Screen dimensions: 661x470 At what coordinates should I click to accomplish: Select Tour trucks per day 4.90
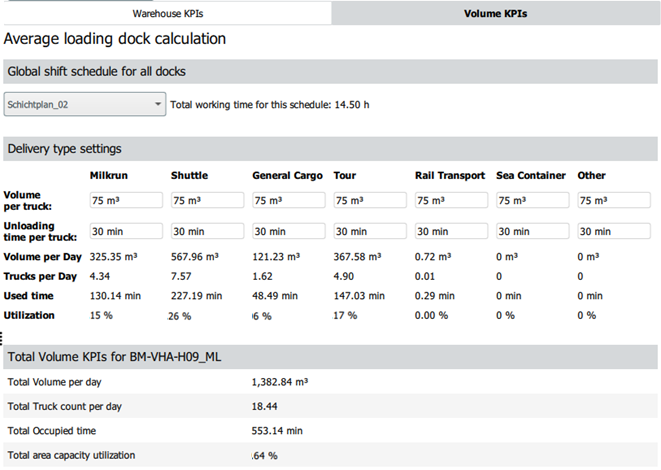[x=344, y=277]
